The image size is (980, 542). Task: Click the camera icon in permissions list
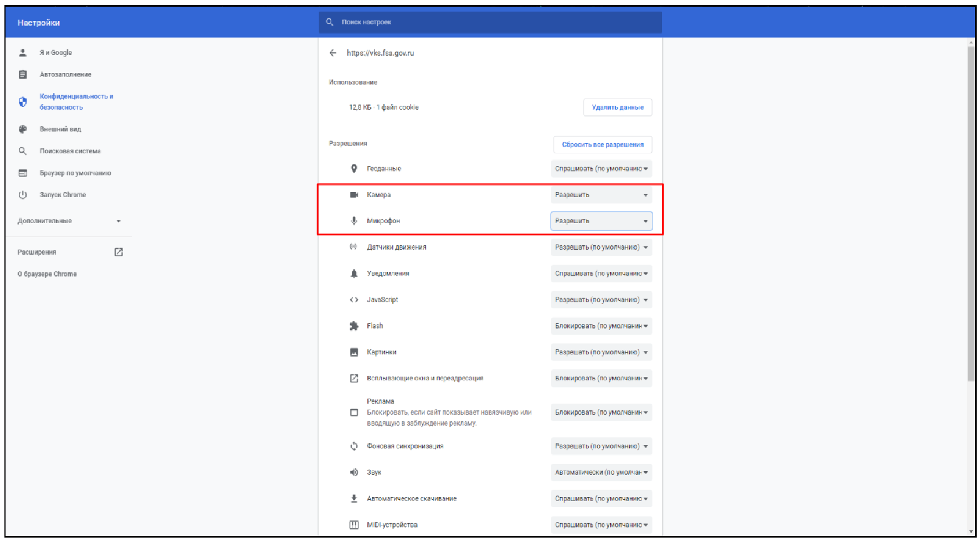[354, 195]
